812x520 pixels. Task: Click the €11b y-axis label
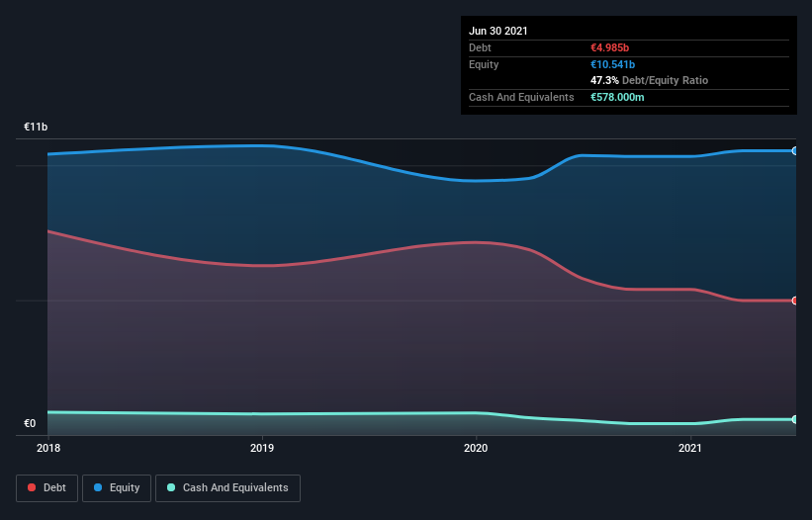click(x=36, y=127)
